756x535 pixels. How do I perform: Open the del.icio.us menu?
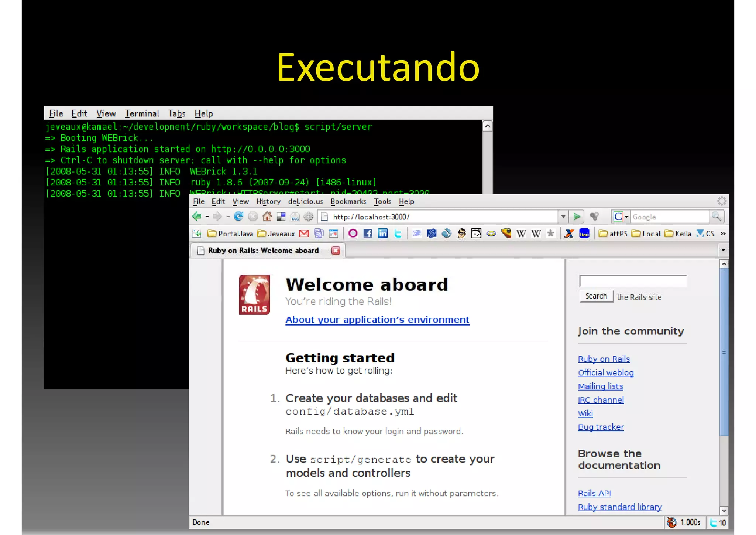pos(305,202)
